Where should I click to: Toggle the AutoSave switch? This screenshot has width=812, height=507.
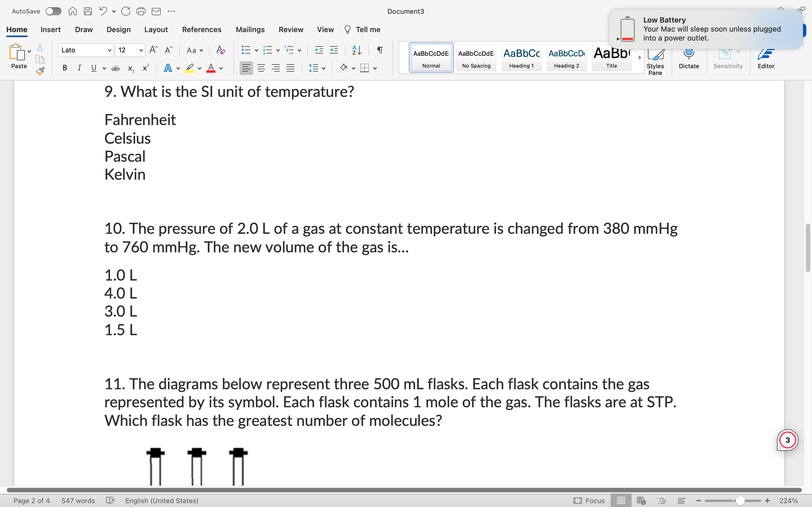(53, 11)
